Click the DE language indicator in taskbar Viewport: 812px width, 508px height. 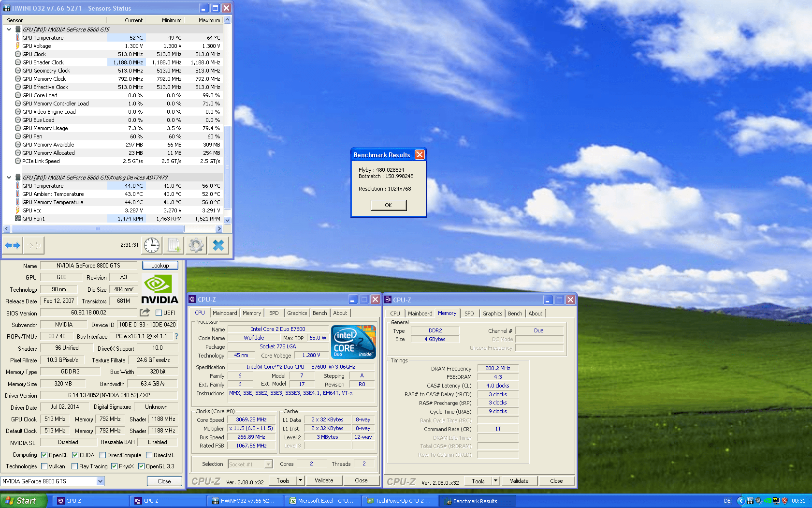(727, 501)
